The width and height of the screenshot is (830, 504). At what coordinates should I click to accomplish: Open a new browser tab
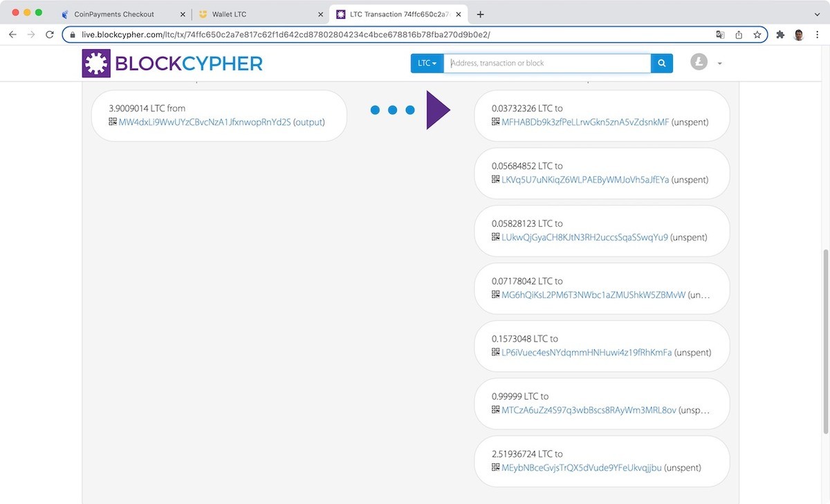(481, 14)
